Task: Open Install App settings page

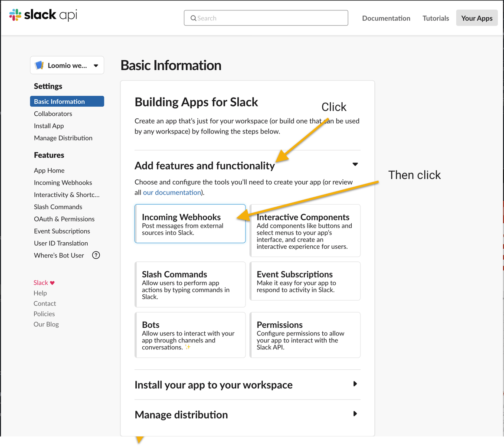Action: click(49, 126)
